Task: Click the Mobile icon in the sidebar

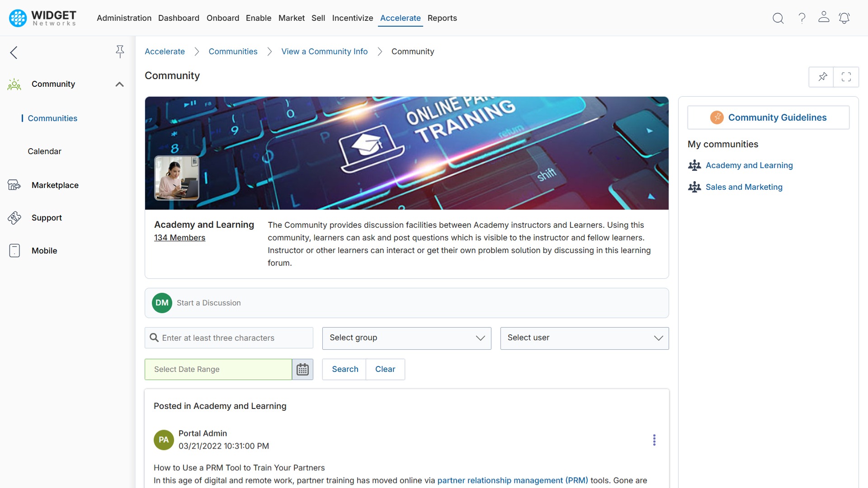Action: 14,250
